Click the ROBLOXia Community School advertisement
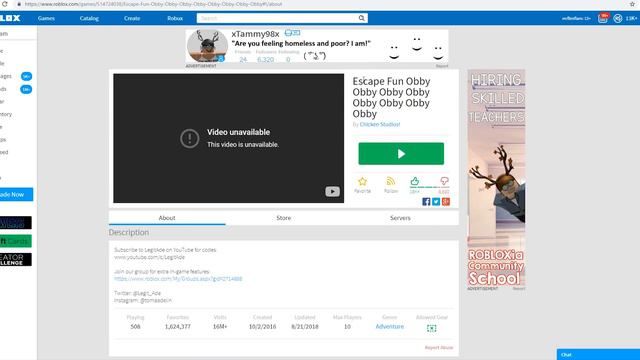The image size is (640, 360). pyautogui.click(x=496, y=178)
